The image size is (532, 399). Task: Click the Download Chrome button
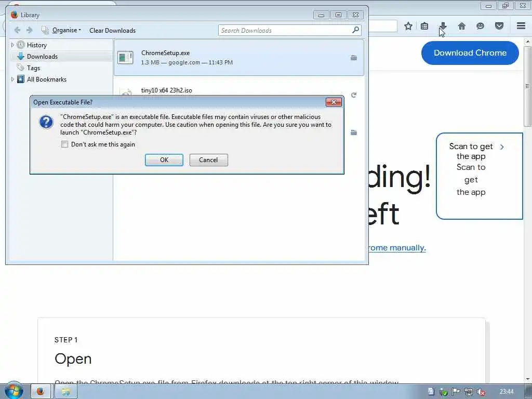coord(470,53)
